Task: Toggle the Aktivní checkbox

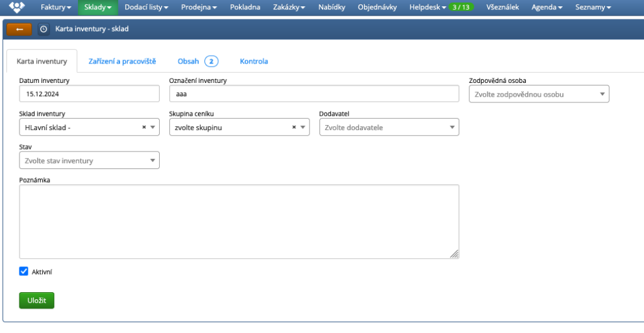Action: tap(24, 271)
